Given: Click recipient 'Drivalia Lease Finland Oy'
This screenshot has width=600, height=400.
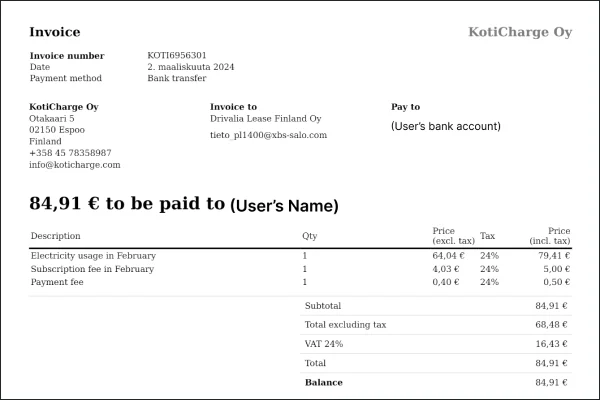Looking at the screenshot, I should coord(266,119).
